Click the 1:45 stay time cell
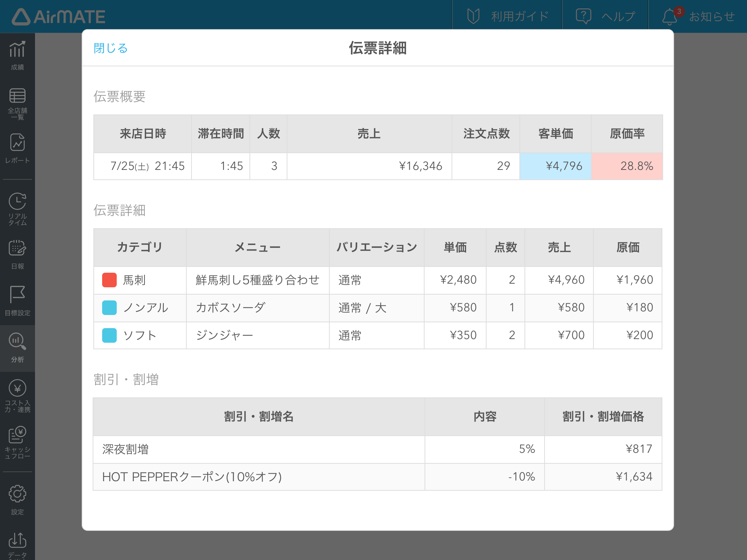Screen dimensions: 747x560 pyautogui.click(x=221, y=166)
